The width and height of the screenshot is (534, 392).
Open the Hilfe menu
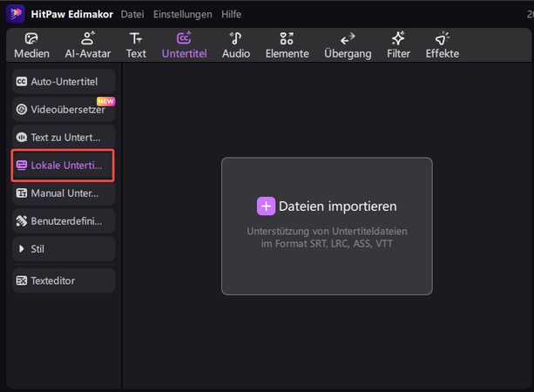[231, 15]
